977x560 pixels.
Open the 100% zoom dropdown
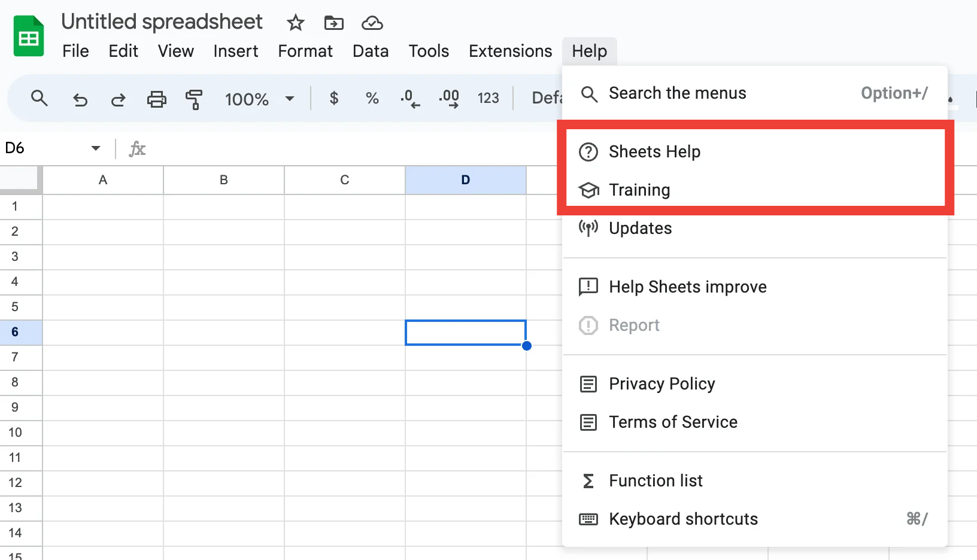click(260, 99)
